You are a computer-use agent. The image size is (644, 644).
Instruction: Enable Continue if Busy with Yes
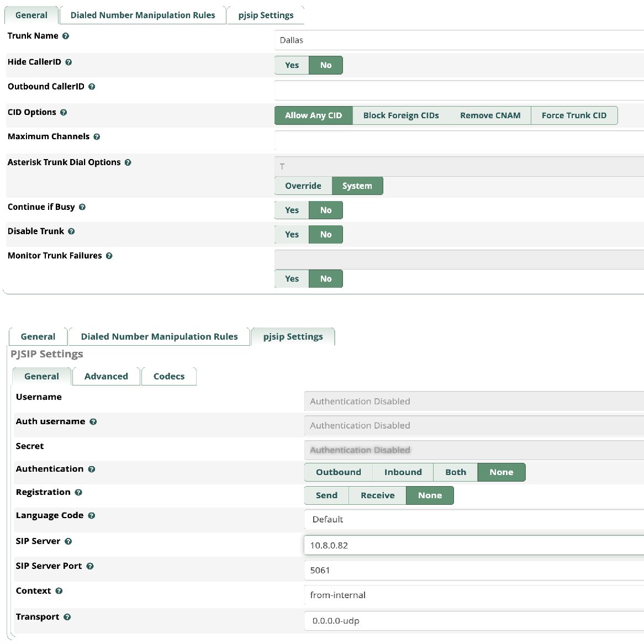click(292, 210)
